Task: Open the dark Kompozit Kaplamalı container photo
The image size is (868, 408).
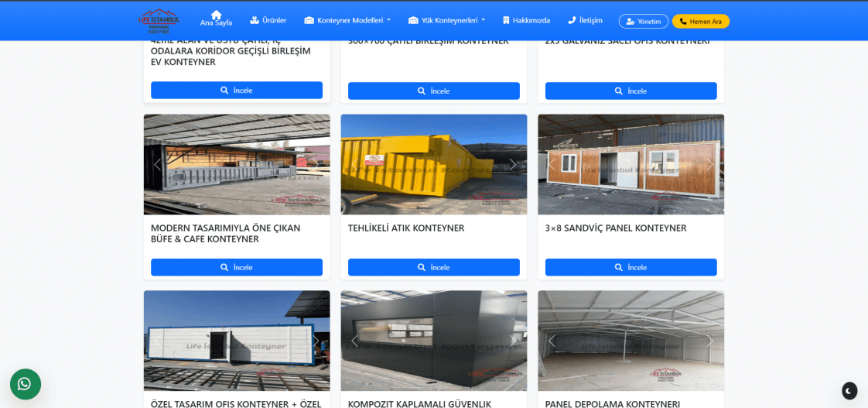Action: tap(434, 341)
